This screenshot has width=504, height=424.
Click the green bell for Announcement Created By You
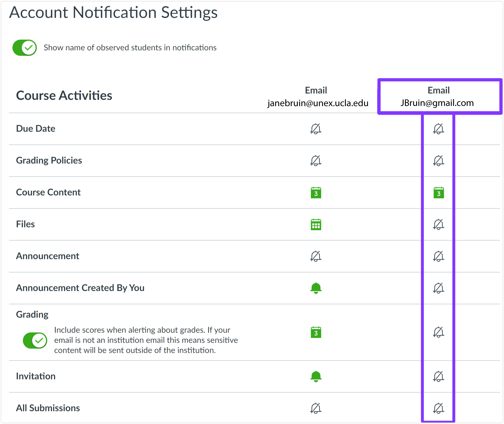tap(316, 288)
